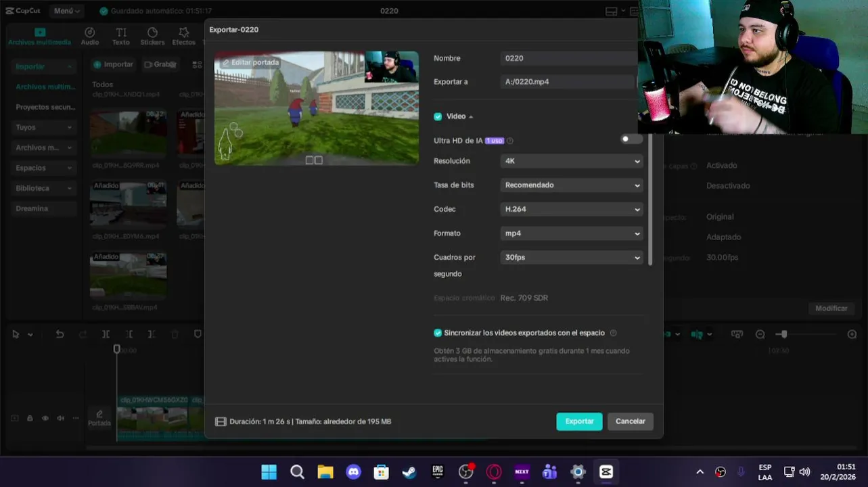This screenshot has width=868, height=487.
Task: Uncheck Sincronizar los videos exportados checkbox
Action: click(x=438, y=333)
